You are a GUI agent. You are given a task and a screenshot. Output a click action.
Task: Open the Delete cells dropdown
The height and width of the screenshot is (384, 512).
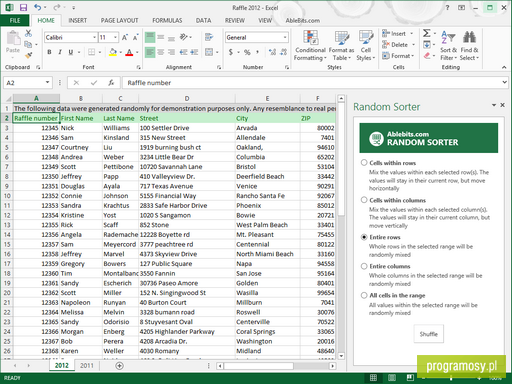413,44
